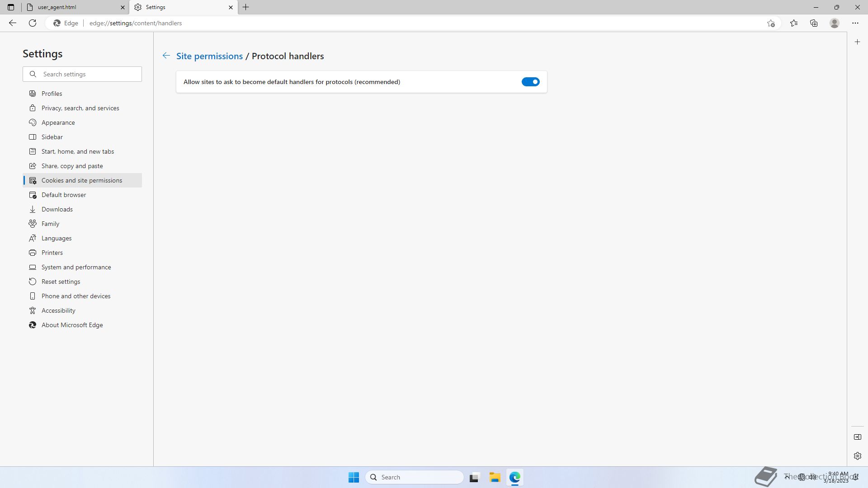
Task: Select System and performance in the sidebar
Action: coord(76,267)
